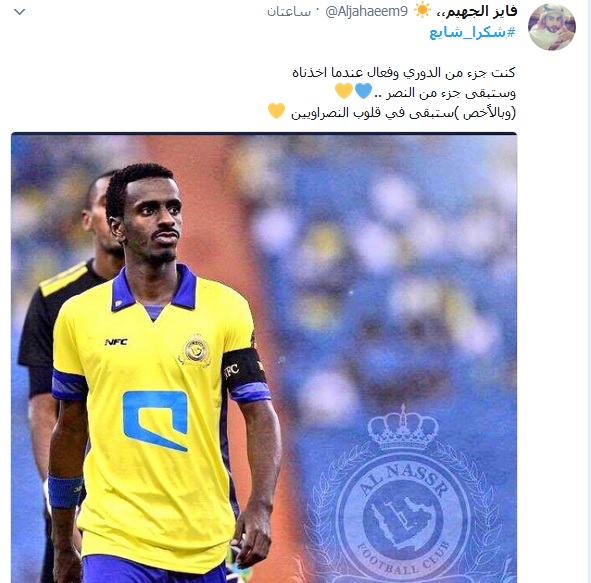591x583 pixels.
Task: Open the فايز الجهيم display name link
Action: (477, 11)
